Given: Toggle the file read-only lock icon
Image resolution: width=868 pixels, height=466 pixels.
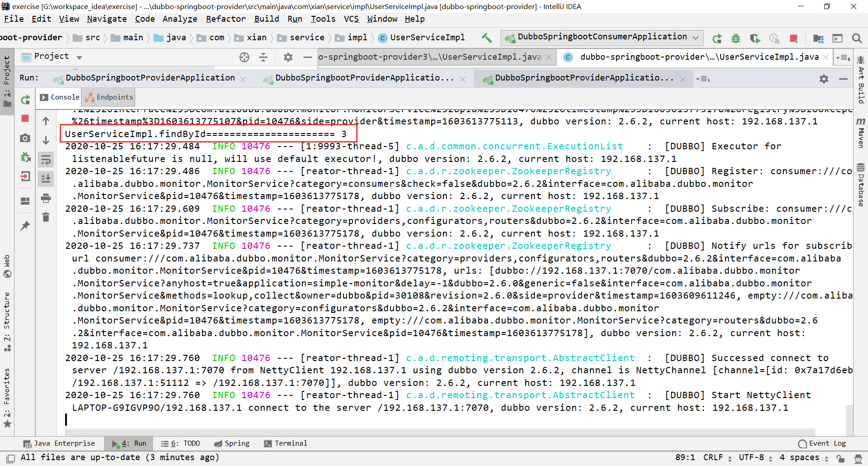Looking at the screenshot, I should click(x=840, y=458).
